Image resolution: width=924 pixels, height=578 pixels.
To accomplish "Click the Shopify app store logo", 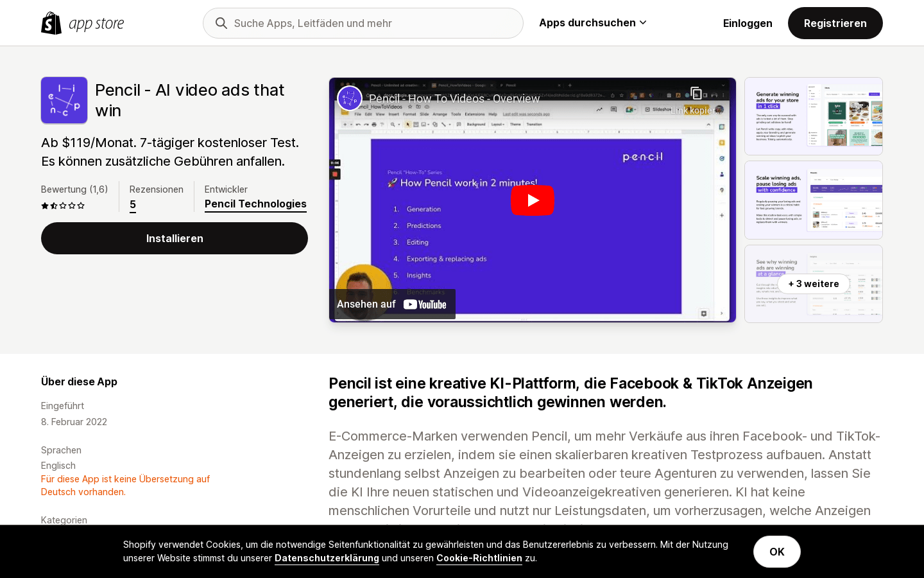I will pyautogui.click(x=82, y=22).
